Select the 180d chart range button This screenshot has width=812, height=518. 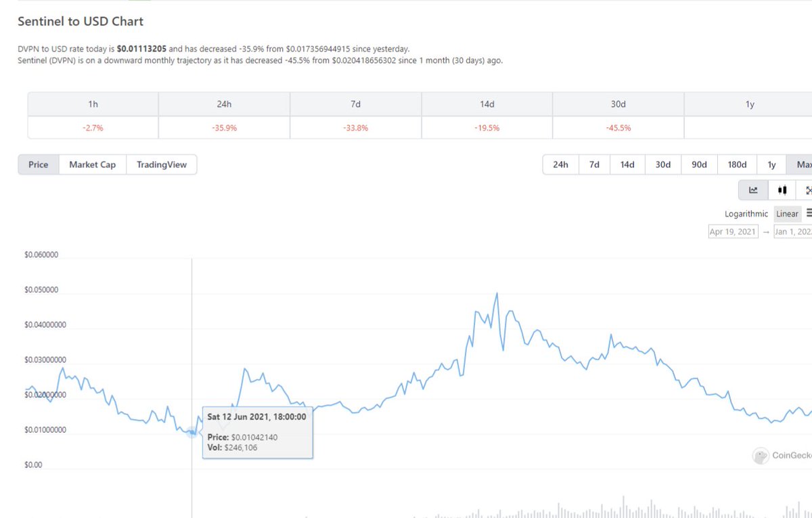click(737, 165)
